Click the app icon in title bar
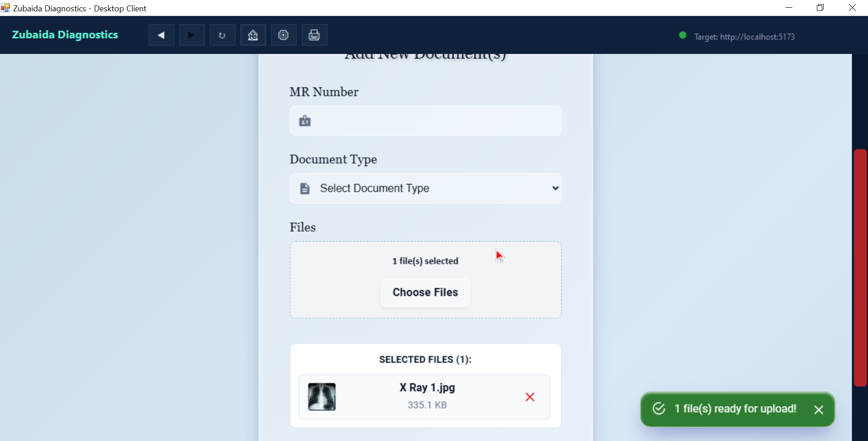This screenshot has height=441, width=868. coord(5,8)
